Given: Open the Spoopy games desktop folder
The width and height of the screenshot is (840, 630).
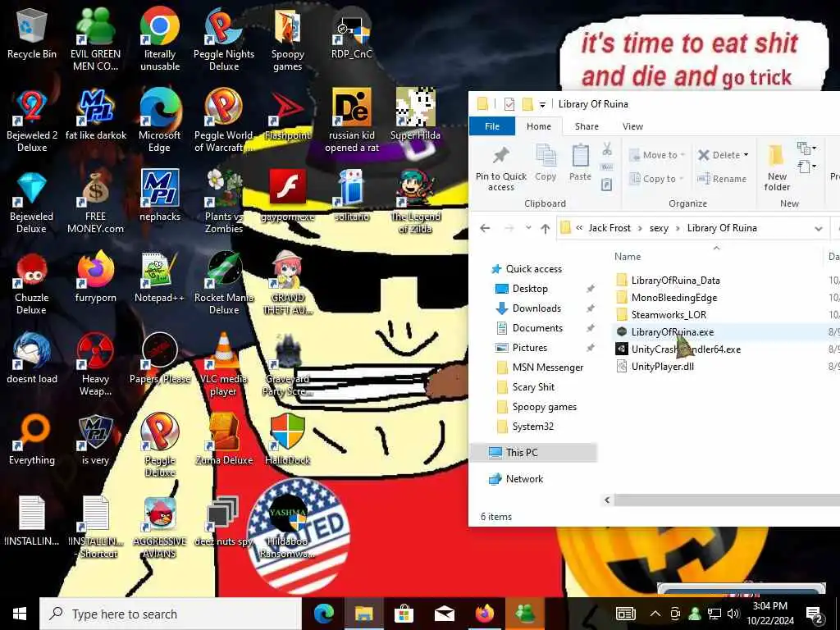Looking at the screenshot, I should [x=288, y=39].
